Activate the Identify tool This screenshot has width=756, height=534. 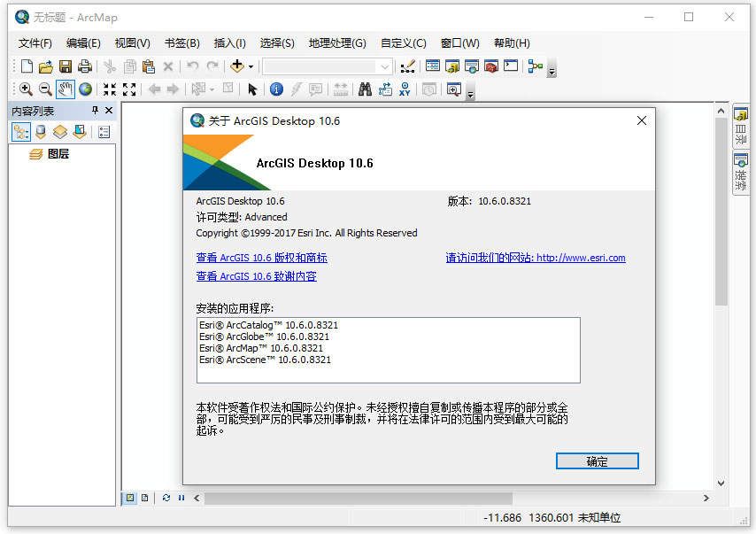(x=277, y=89)
